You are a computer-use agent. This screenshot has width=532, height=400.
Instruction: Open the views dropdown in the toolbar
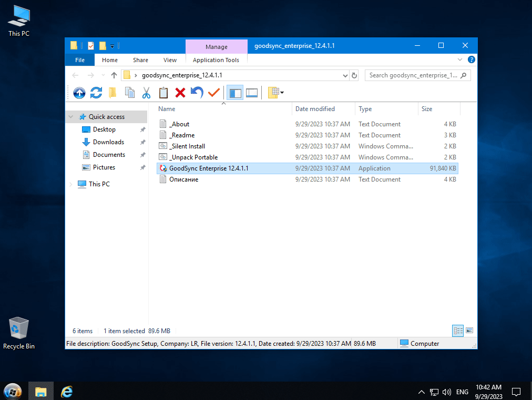(x=275, y=93)
